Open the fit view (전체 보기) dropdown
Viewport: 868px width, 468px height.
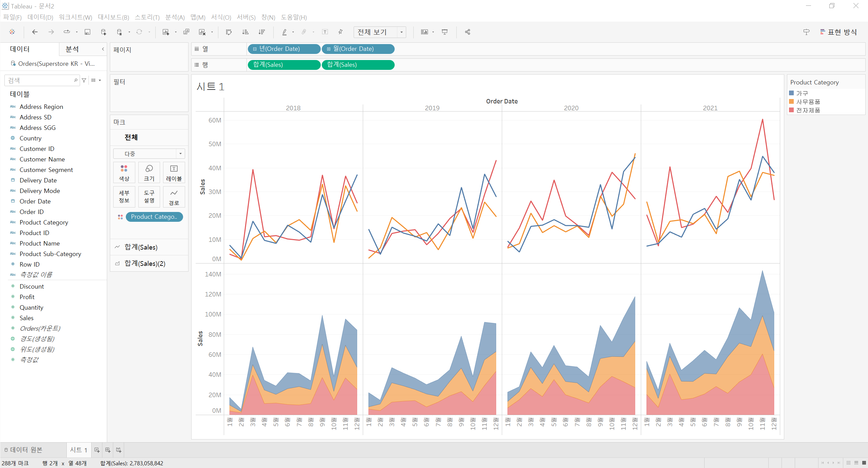tap(401, 32)
